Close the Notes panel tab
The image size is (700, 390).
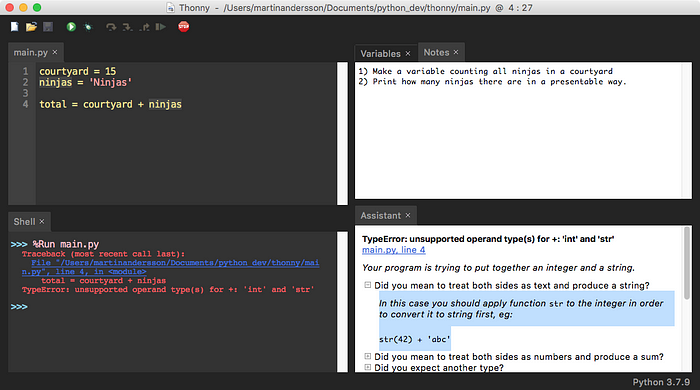(456, 52)
